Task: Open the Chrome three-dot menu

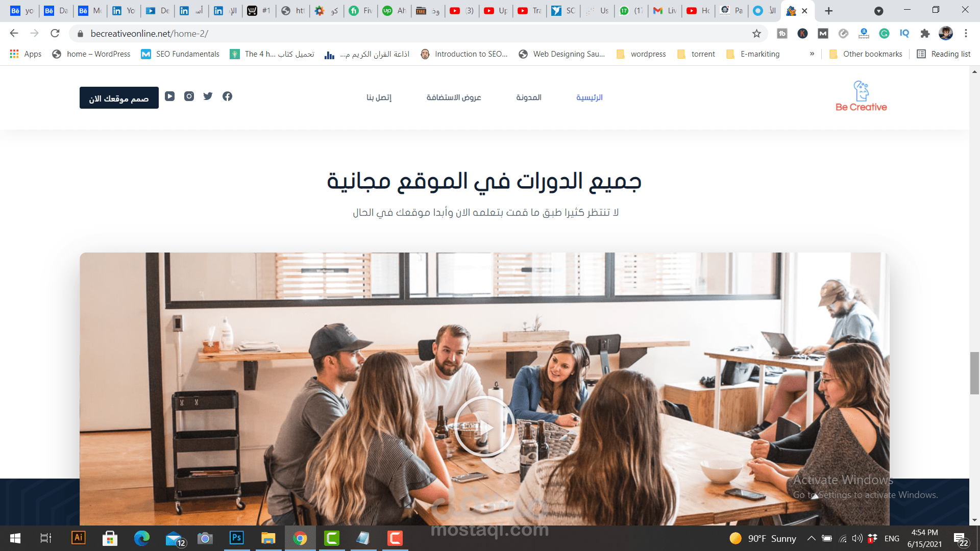Action: 966,34
